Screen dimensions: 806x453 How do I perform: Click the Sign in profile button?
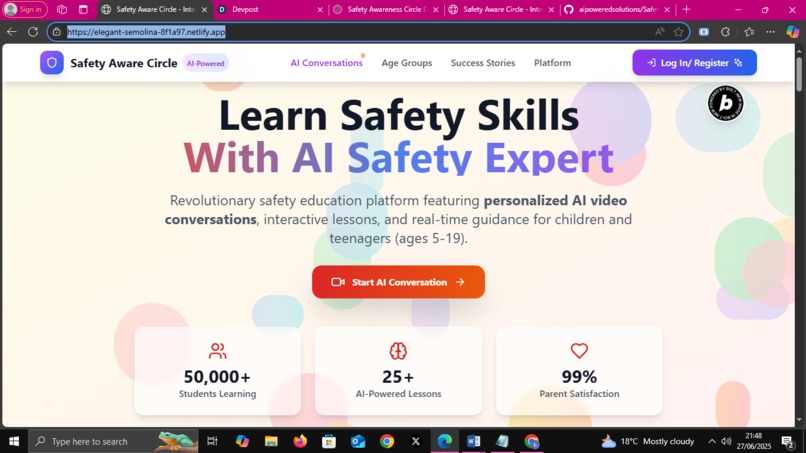pyautogui.click(x=24, y=9)
